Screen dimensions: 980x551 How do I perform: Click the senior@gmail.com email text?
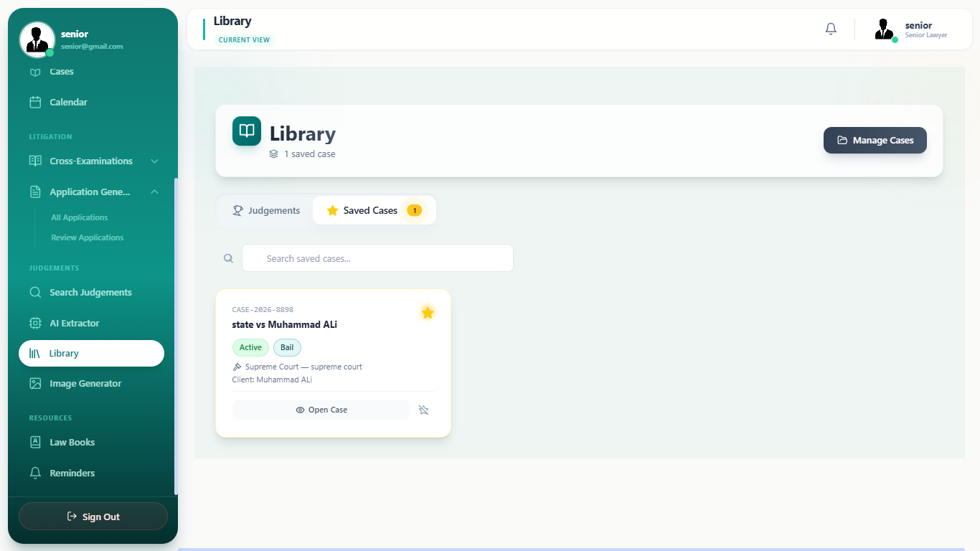tap(92, 47)
